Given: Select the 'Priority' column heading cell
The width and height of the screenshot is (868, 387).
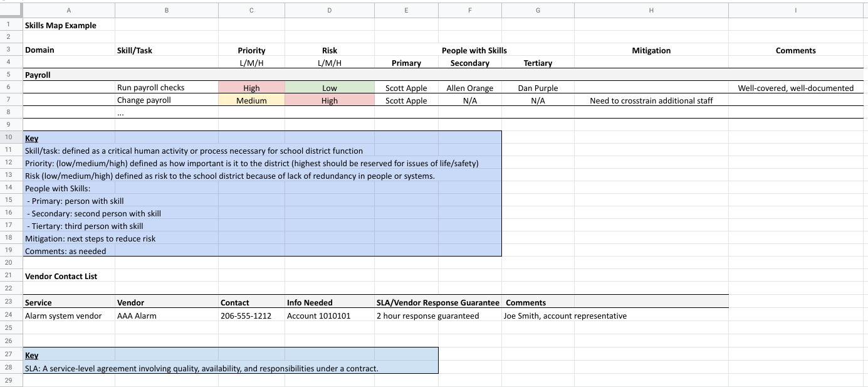Looking at the screenshot, I should pos(251,50).
